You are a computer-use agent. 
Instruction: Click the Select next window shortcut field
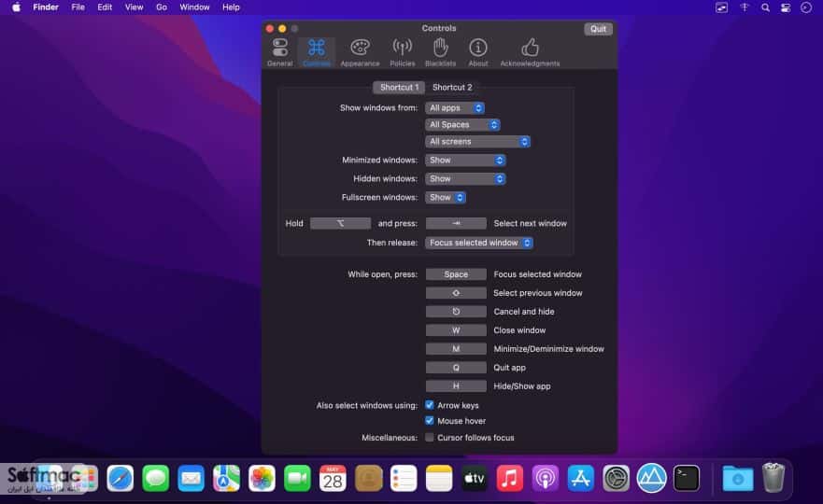[x=456, y=223]
